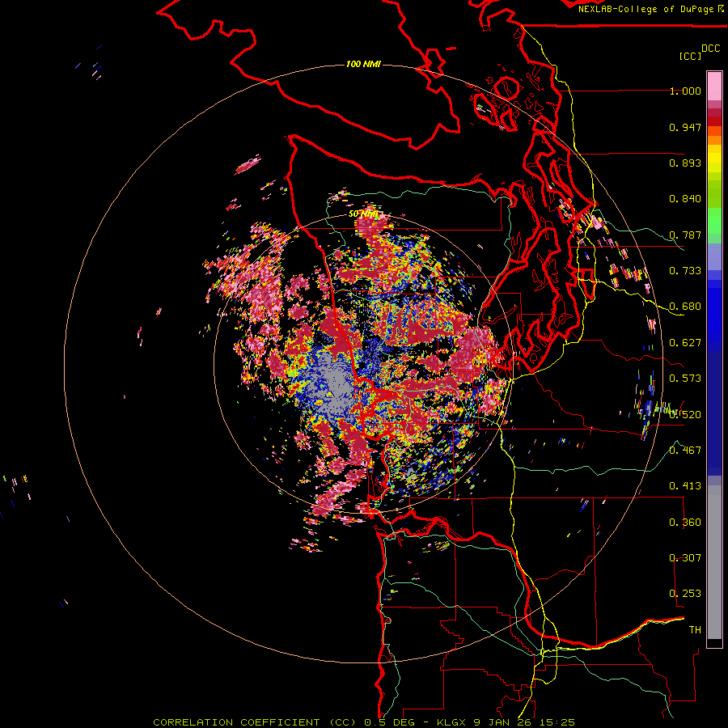Screen dimensions: 728x728
Task: Click the 0.893 scale value
Action: click(685, 163)
